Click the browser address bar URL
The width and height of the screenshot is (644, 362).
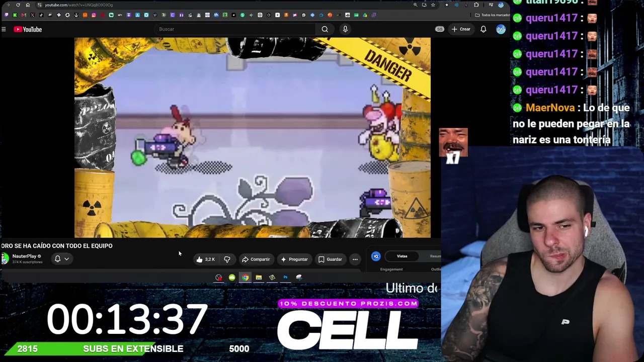[78, 5]
